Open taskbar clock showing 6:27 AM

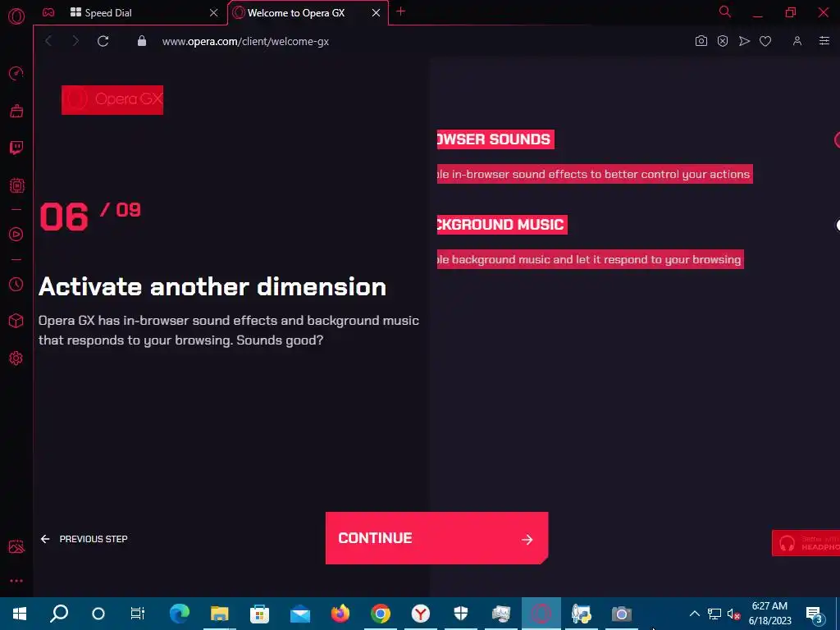pos(769,614)
